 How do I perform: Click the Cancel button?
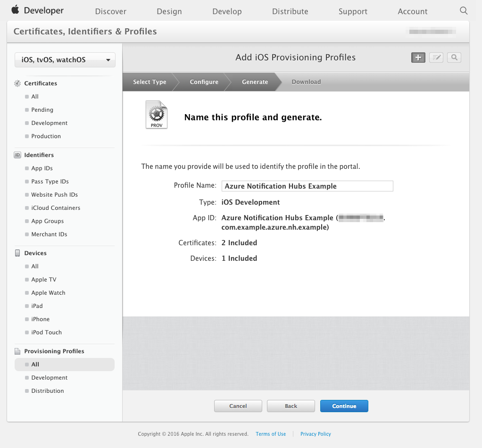tap(238, 406)
